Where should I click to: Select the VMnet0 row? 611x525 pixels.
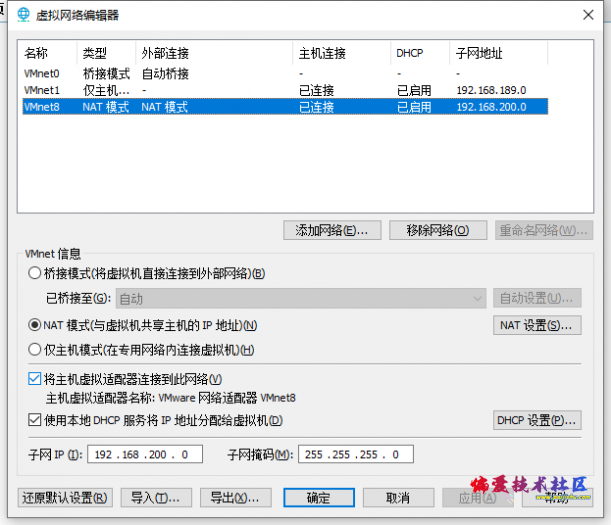pos(285,73)
